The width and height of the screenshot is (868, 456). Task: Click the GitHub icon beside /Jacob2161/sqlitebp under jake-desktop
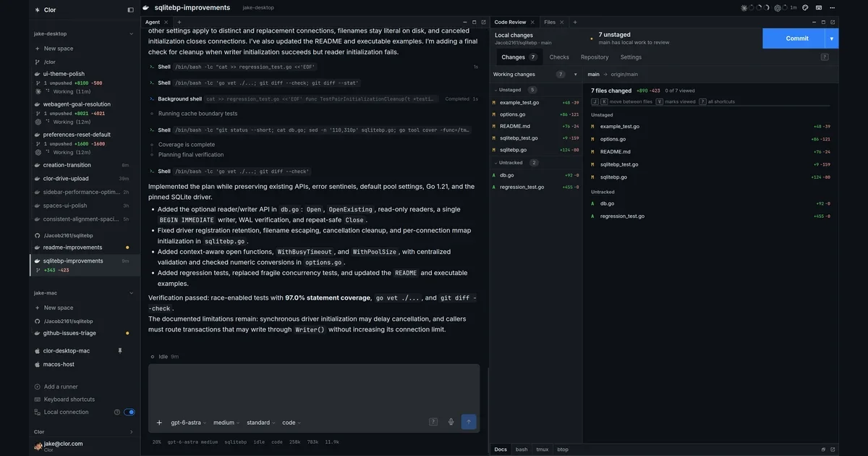coord(38,235)
